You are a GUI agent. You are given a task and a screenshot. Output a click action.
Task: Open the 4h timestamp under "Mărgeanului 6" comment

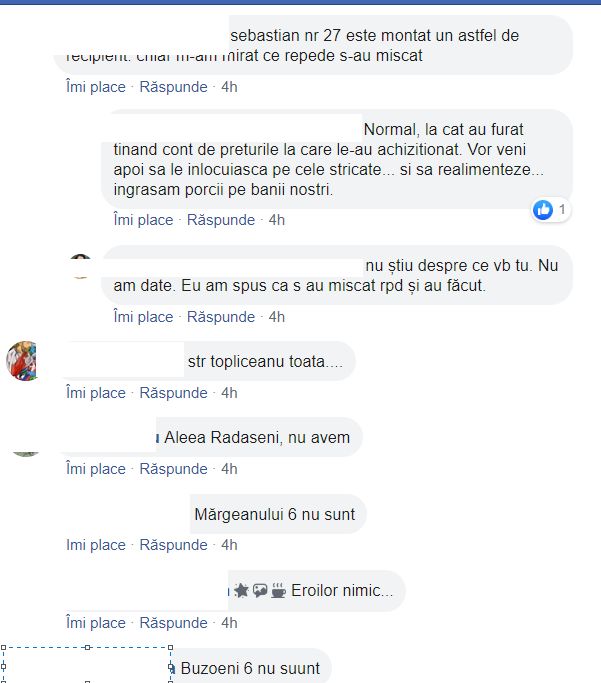click(x=229, y=545)
